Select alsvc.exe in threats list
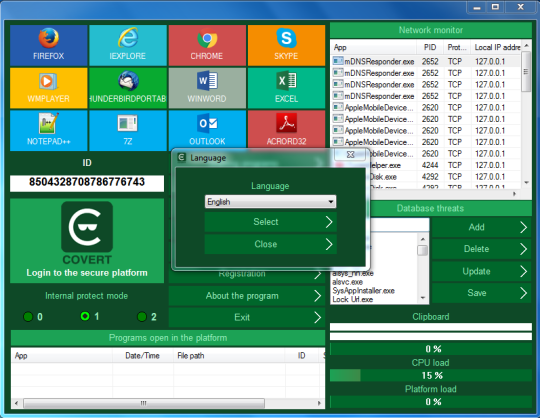540x418 pixels. click(x=347, y=282)
